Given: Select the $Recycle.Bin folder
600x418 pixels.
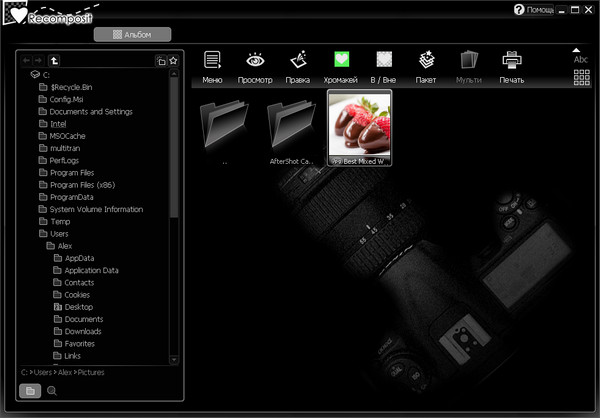Looking at the screenshot, I should tap(65, 87).
